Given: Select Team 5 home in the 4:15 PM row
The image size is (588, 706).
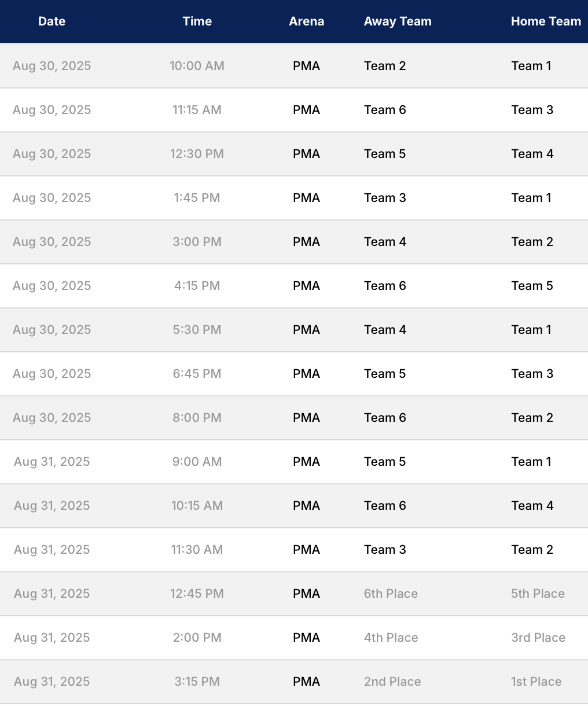Looking at the screenshot, I should point(532,286).
